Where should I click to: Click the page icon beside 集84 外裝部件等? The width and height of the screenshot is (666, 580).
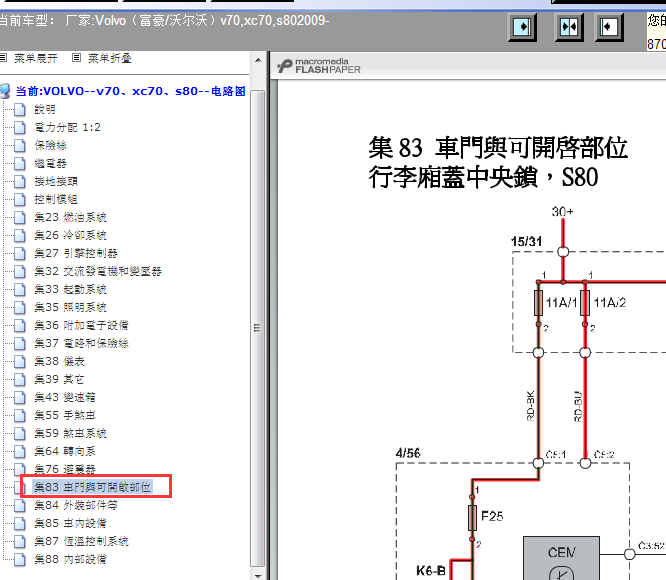(20, 505)
